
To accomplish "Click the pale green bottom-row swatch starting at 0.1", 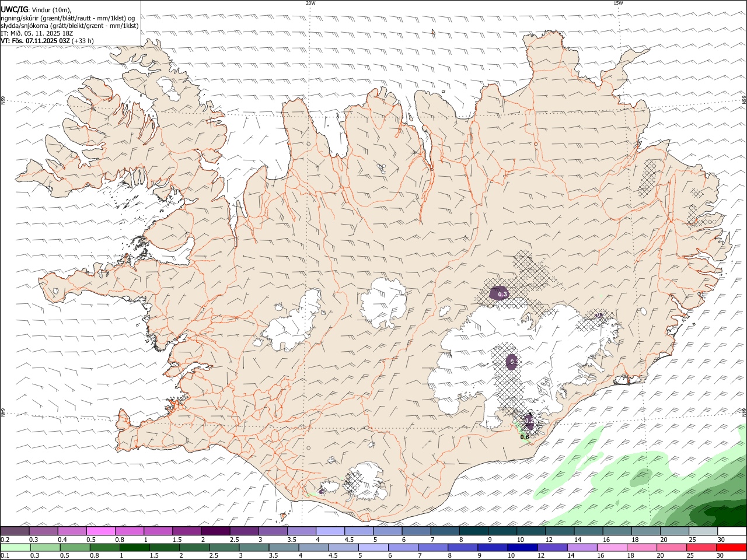I will [15, 547].
